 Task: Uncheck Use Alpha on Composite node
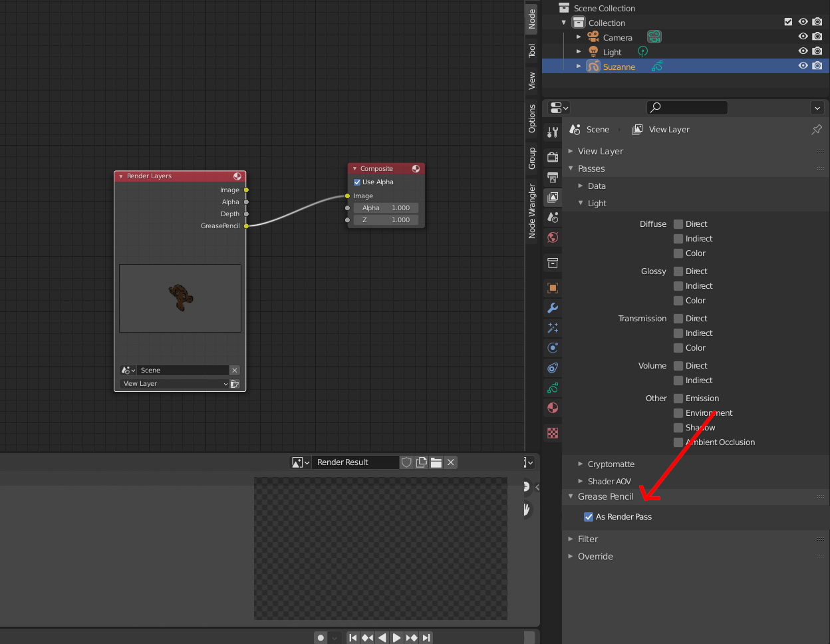pyautogui.click(x=357, y=182)
